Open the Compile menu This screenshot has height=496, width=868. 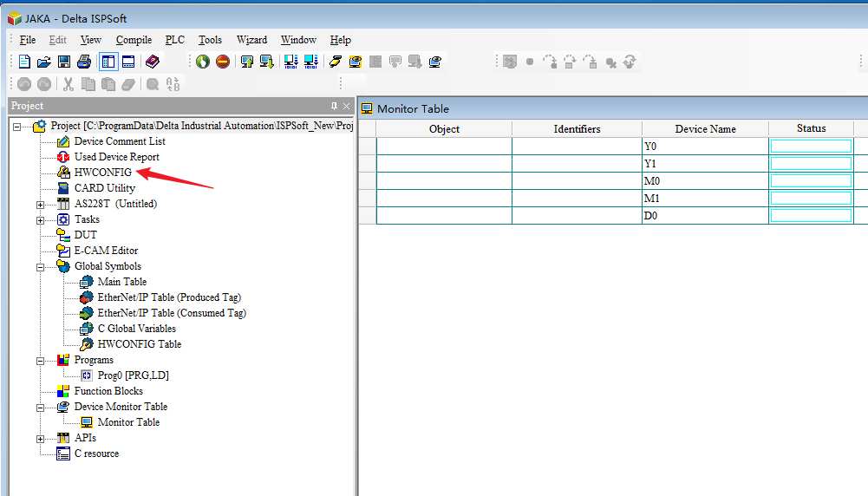pyautogui.click(x=134, y=40)
